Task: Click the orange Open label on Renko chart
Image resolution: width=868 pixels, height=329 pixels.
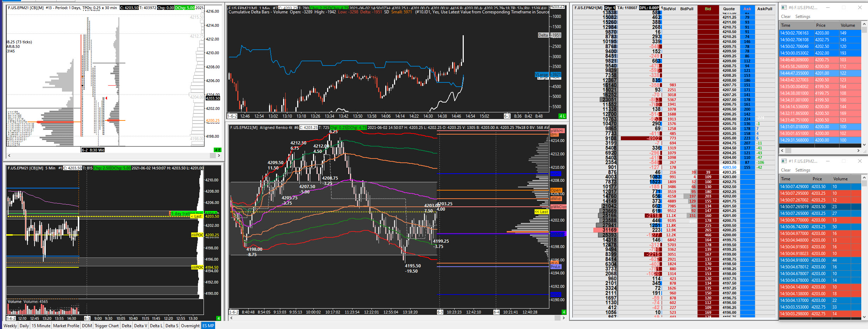Action: [x=556, y=190]
